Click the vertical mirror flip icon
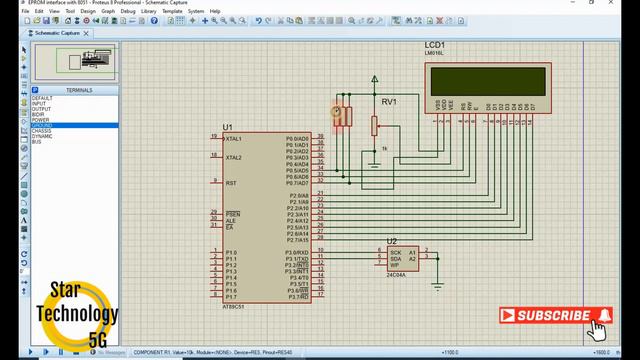Screen dimensions: 640x360 24,291
